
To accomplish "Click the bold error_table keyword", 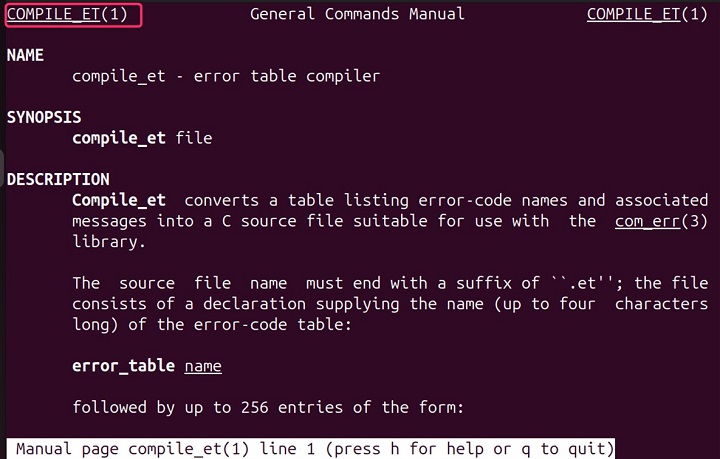I will tap(123, 366).
